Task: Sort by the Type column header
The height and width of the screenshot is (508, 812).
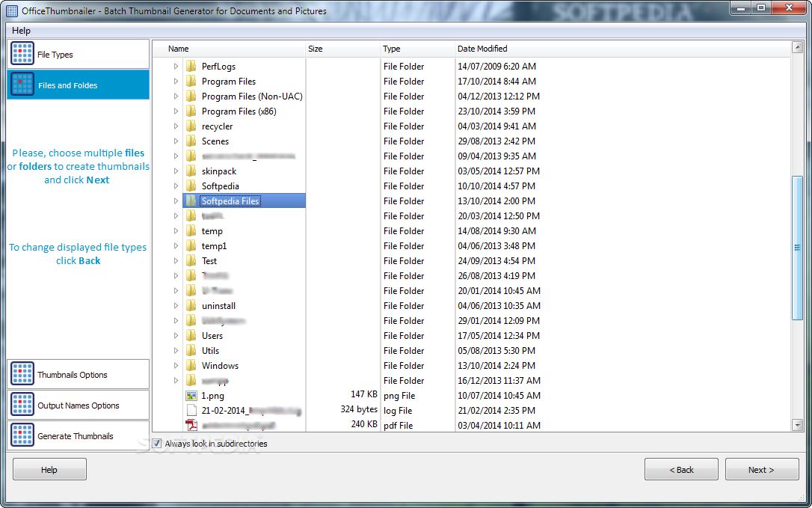Action: pos(417,49)
